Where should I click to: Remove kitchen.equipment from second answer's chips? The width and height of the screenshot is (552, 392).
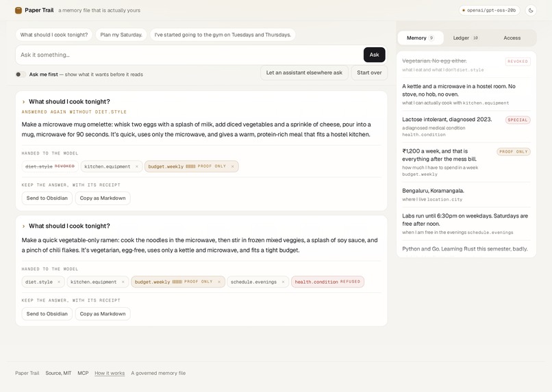(123, 282)
